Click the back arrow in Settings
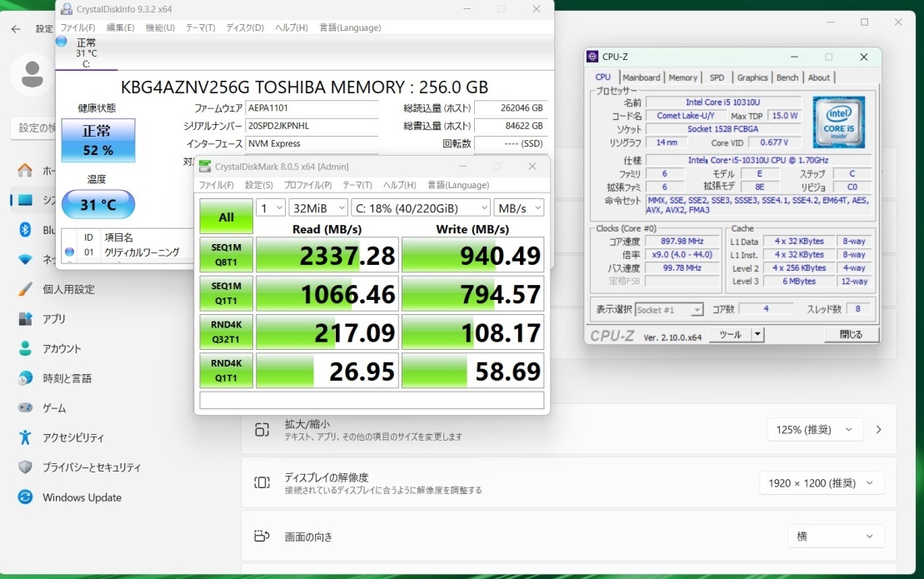The image size is (924, 579). 16,29
